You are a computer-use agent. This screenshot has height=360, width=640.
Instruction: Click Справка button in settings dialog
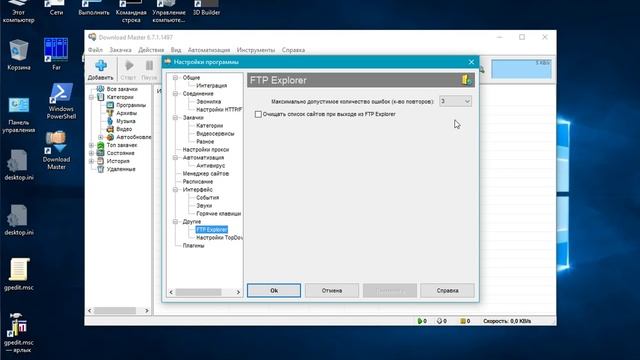447,291
